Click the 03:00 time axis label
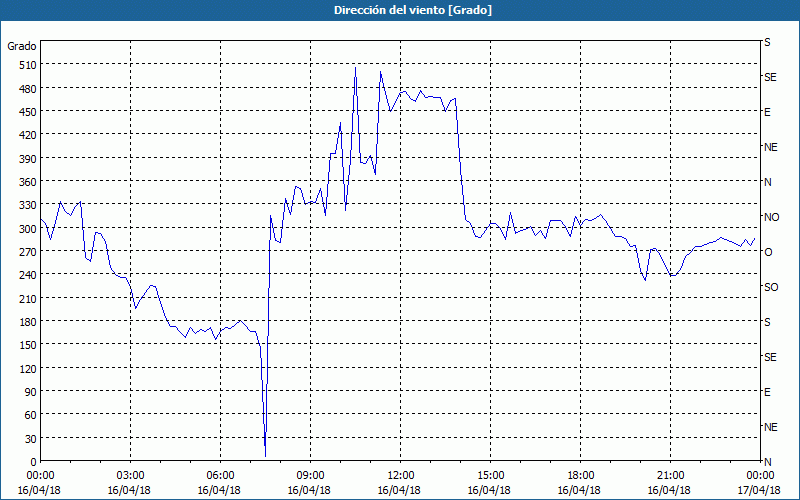800x500 pixels. pyautogui.click(x=131, y=476)
